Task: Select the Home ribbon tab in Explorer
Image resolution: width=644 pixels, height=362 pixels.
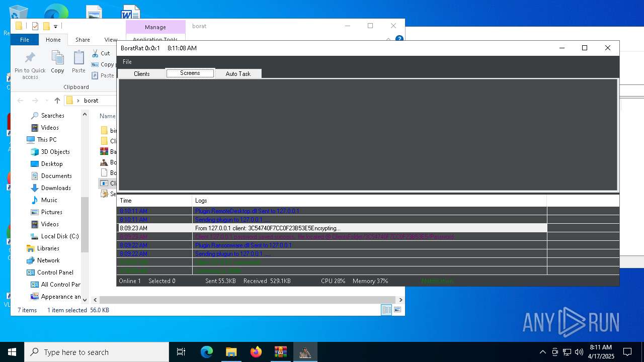Action: pyautogui.click(x=53, y=40)
